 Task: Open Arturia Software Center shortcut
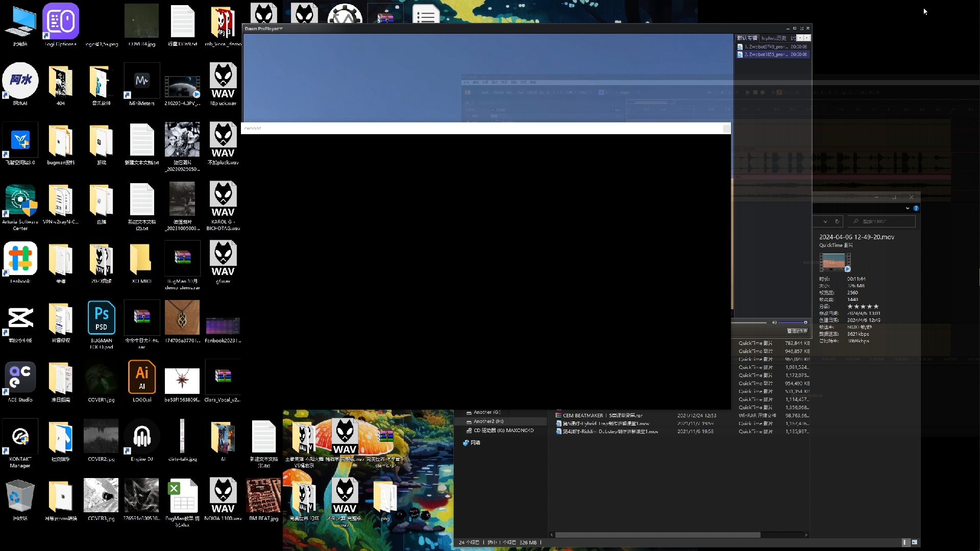[x=20, y=207]
